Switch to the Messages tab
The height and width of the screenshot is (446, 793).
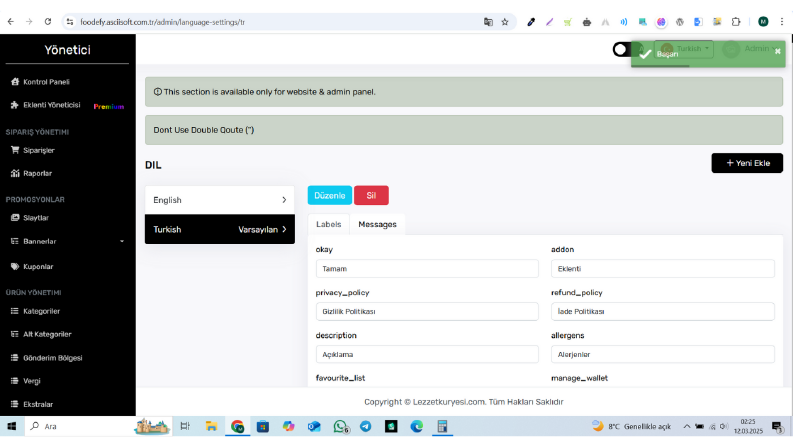[x=377, y=224]
